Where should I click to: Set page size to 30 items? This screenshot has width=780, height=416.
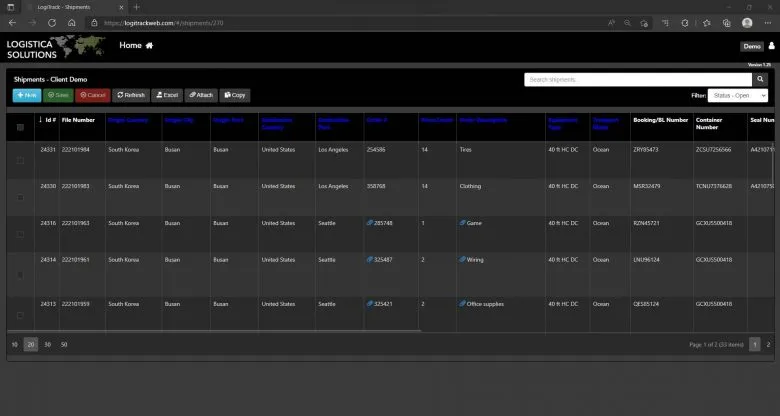(48, 344)
